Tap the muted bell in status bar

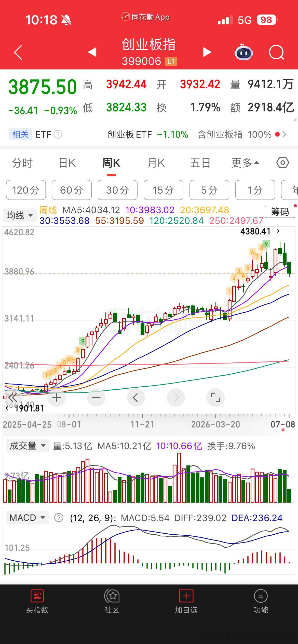[x=66, y=20]
